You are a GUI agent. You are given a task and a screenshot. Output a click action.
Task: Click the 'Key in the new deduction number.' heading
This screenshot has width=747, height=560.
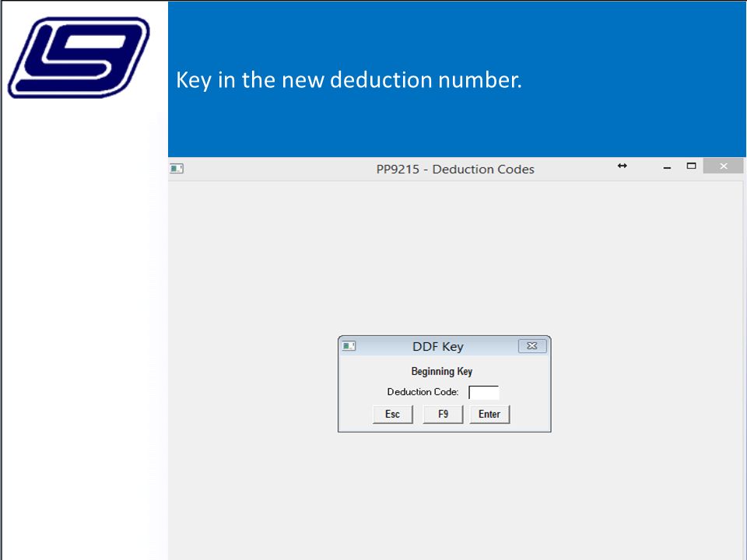point(349,80)
